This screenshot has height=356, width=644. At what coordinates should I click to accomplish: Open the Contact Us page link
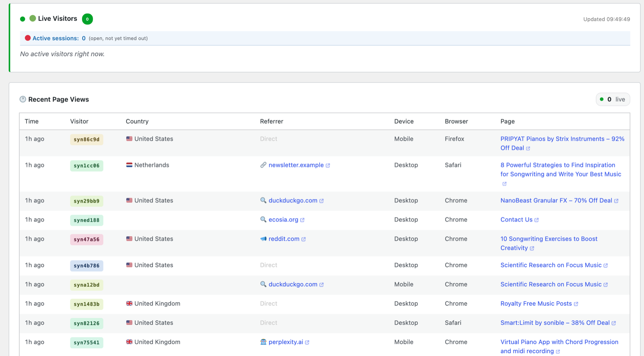pyautogui.click(x=516, y=220)
